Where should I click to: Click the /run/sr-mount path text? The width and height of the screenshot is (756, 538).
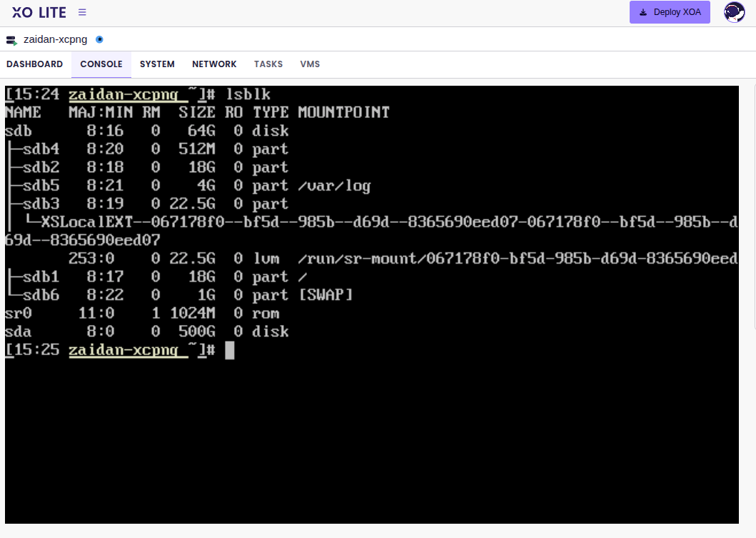pyautogui.click(x=518, y=259)
